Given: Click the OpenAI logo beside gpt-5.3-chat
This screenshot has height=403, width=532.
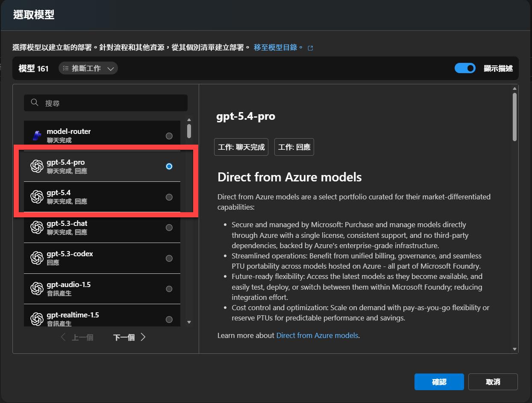Looking at the screenshot, I should click(x=37, y=227).
